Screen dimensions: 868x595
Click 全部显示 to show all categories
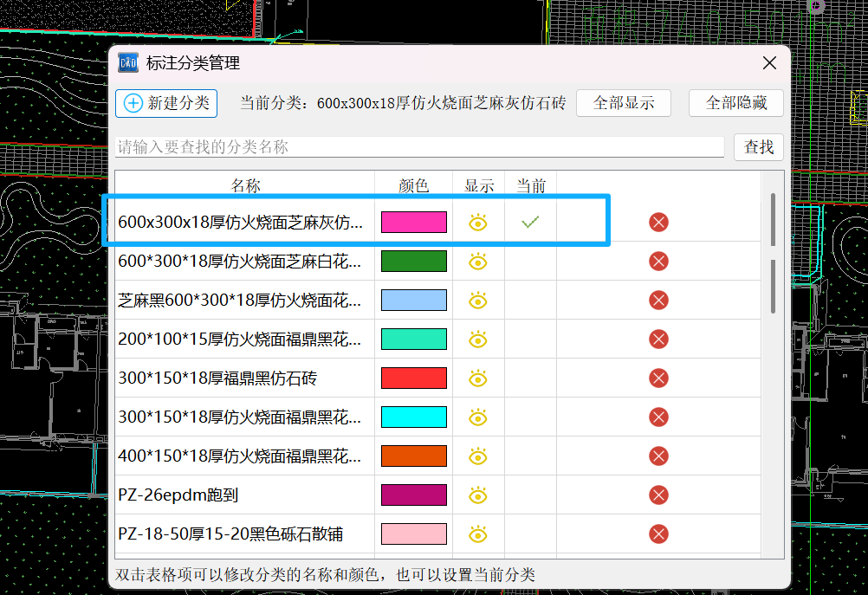[x=624, y=103]
